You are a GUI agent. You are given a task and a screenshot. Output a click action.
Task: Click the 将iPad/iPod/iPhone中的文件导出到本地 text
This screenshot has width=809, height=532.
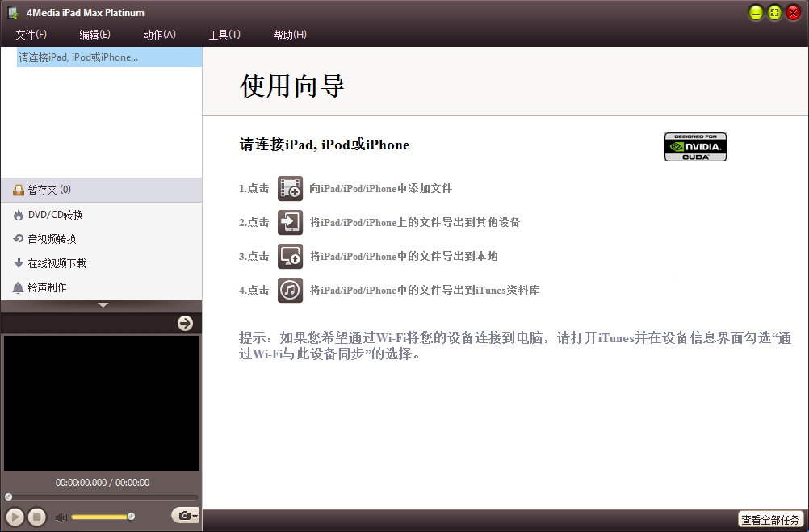(x=404, y=256)
